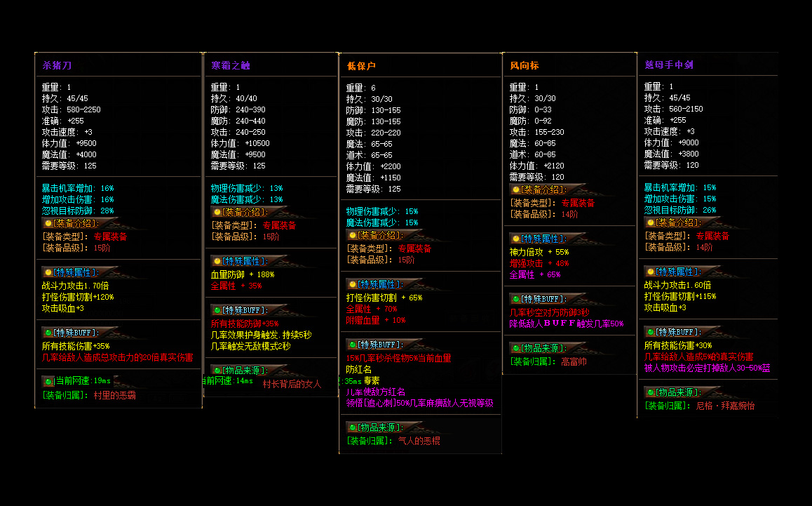812x506 pixels.
Task: Click the green gem icon beside 特殊BUFF in 杀猪刀 panel
Action: click(48, 333)
